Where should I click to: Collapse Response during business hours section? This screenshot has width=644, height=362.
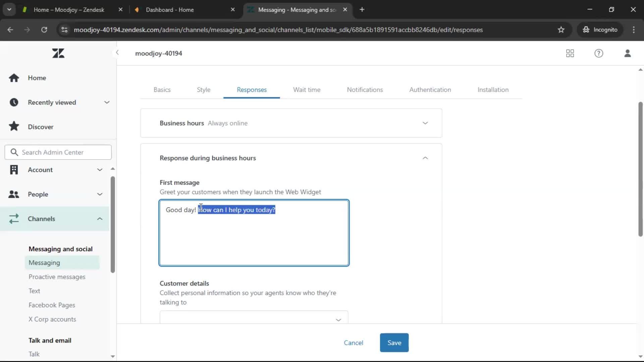point(425,158)
